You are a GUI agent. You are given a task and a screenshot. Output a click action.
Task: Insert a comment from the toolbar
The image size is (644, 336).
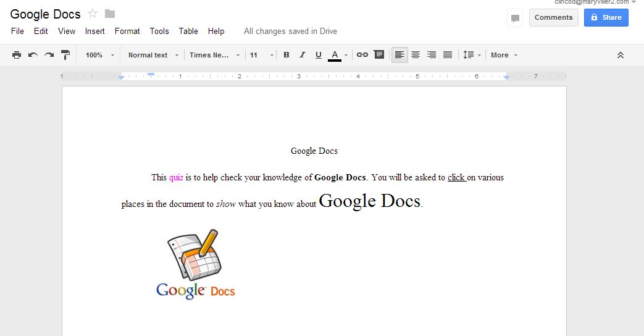[379, 54]
